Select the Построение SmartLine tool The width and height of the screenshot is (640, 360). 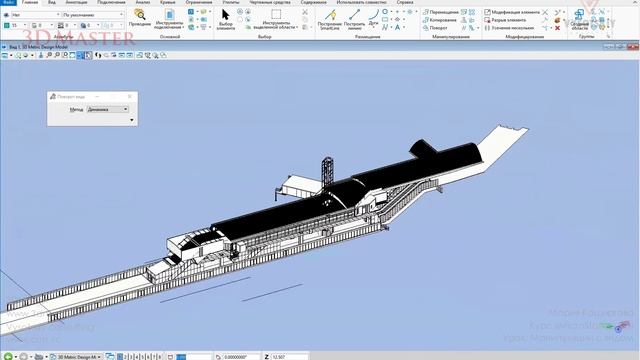click(330, 19)
